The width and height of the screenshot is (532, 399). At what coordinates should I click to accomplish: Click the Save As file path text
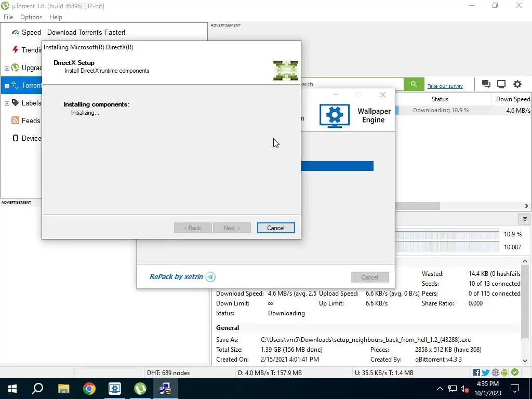coord(366,340)
